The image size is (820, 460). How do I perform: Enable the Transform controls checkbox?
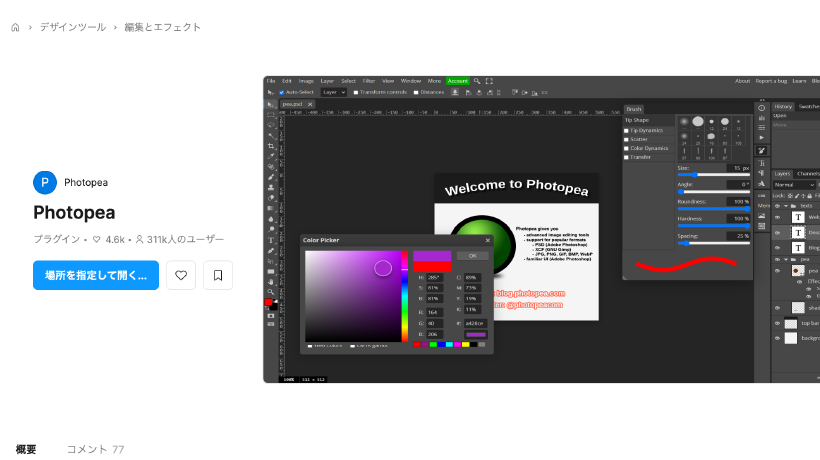tap(356, 93)
